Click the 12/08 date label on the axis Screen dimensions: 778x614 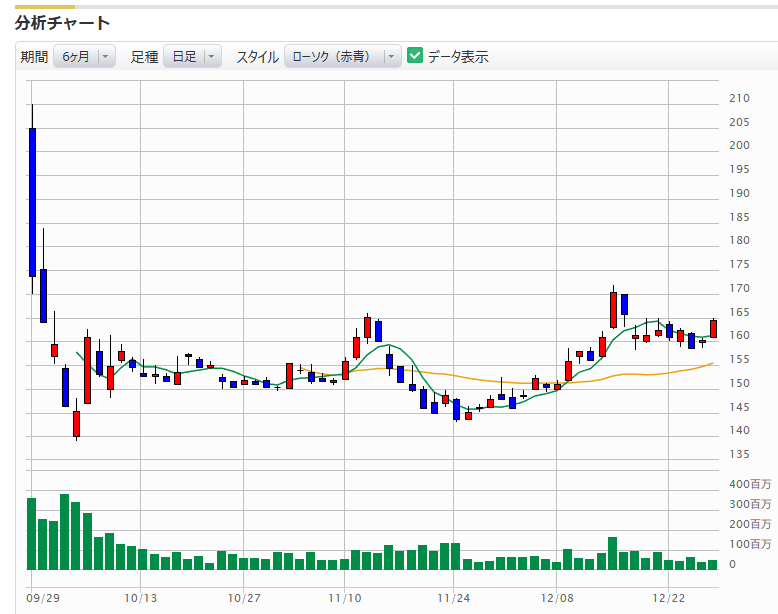556,598
